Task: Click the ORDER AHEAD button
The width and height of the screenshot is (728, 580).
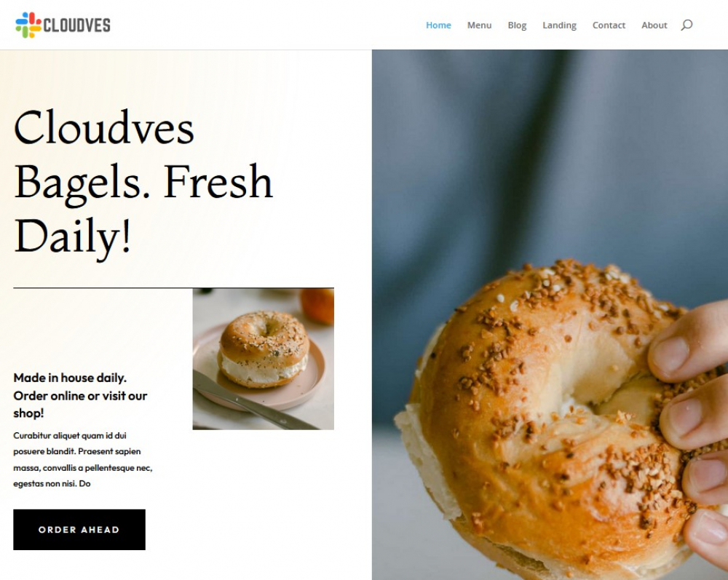Action: click(79, 530)
